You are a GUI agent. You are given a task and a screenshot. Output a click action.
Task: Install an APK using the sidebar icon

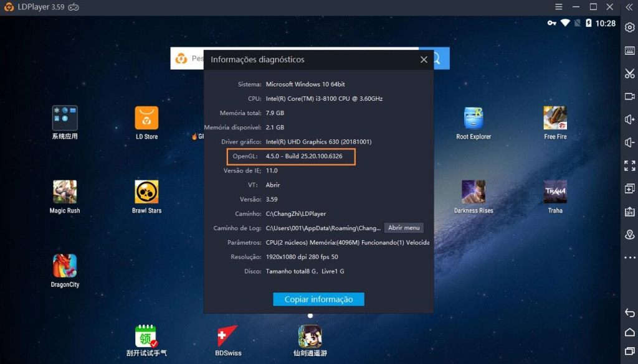(629, 212)
